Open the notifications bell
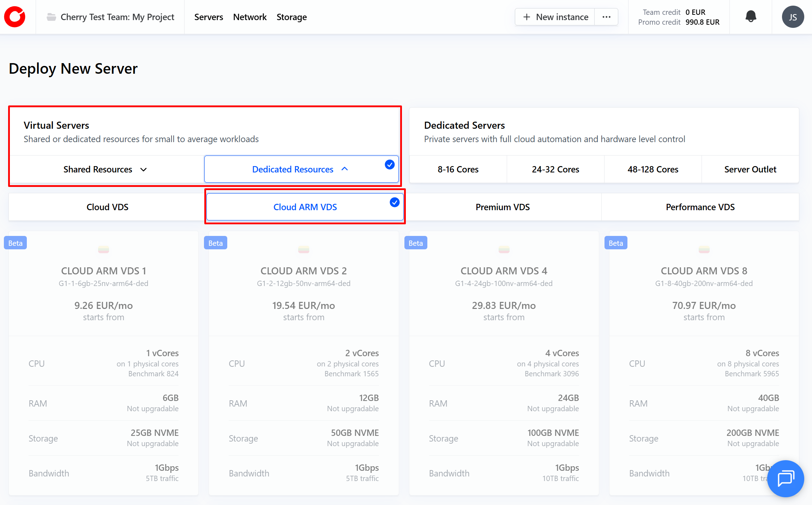Image resolution: width=812 pixels, height=505 pixels. pos(751,17)
